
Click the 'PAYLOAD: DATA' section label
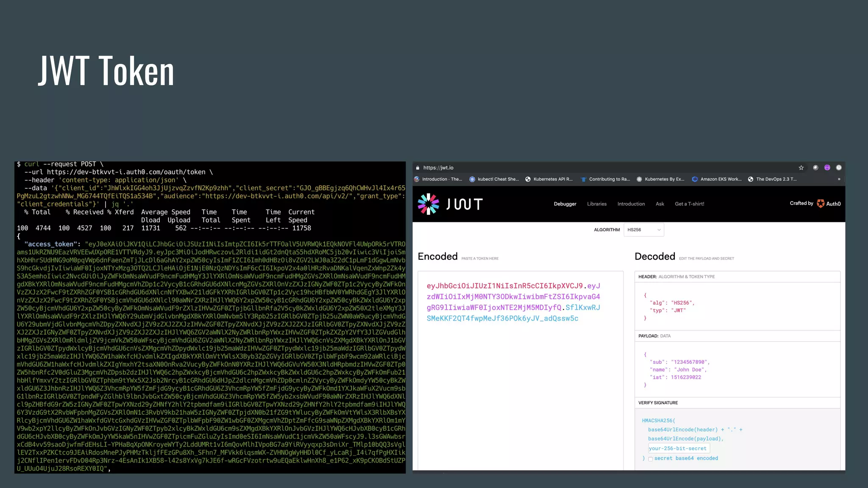tap(654, 336)
